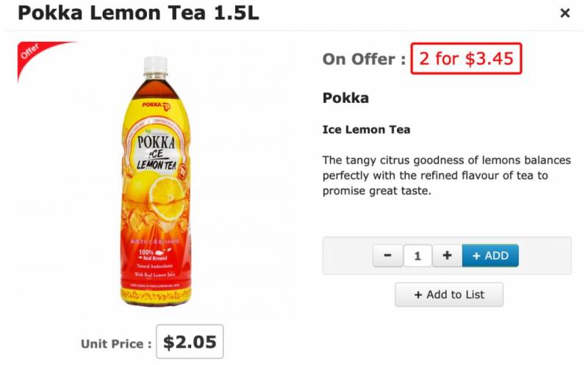Select the 2 for $3.45 offer badge
588x365 pixels.
pyautogui.click(x=466, y=59)
